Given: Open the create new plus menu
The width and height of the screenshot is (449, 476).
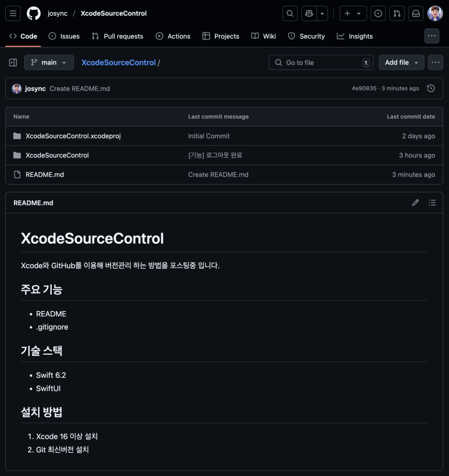Looking at the screenshot, I should [x=353, y=13].
